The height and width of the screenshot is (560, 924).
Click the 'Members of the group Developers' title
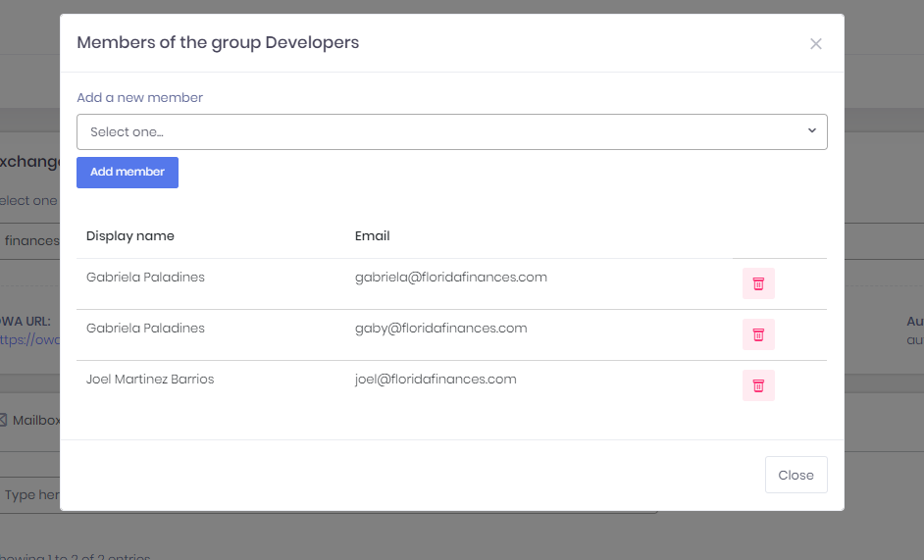(x=218, y=42)
